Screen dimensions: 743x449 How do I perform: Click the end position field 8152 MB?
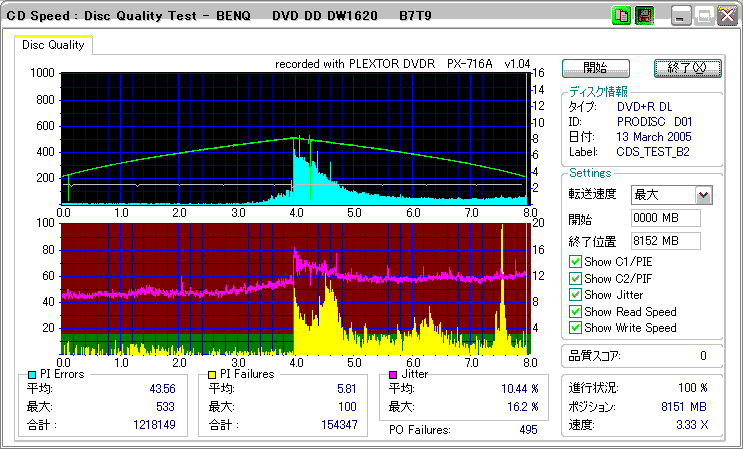point(666,240)
